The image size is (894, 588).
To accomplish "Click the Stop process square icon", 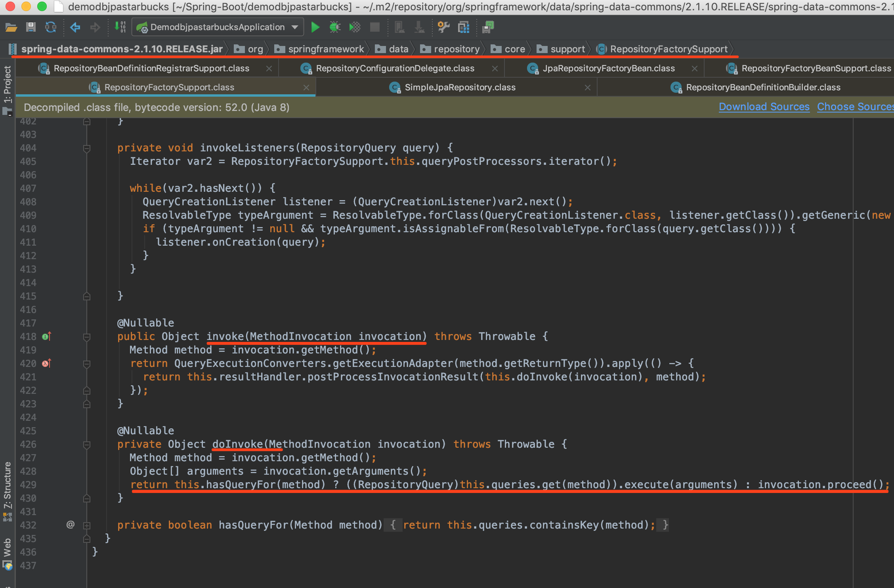I will pyautogui.click(x=374, y=27).
